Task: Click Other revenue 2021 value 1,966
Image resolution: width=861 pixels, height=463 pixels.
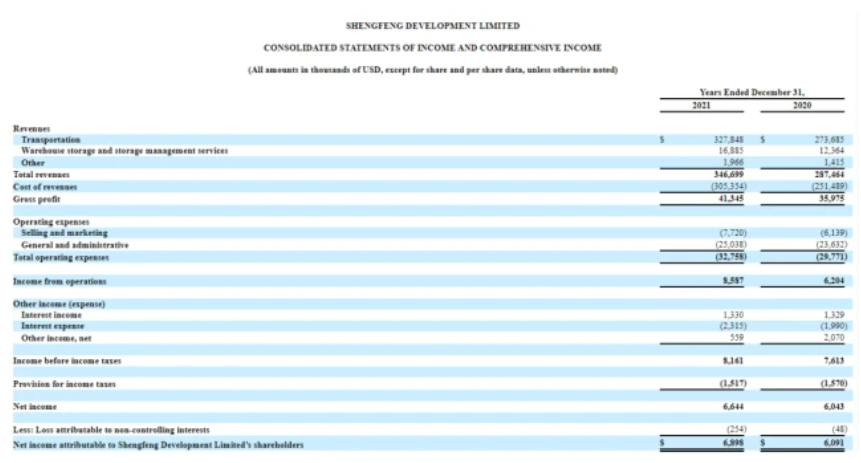Action: (x=733, y=163)
